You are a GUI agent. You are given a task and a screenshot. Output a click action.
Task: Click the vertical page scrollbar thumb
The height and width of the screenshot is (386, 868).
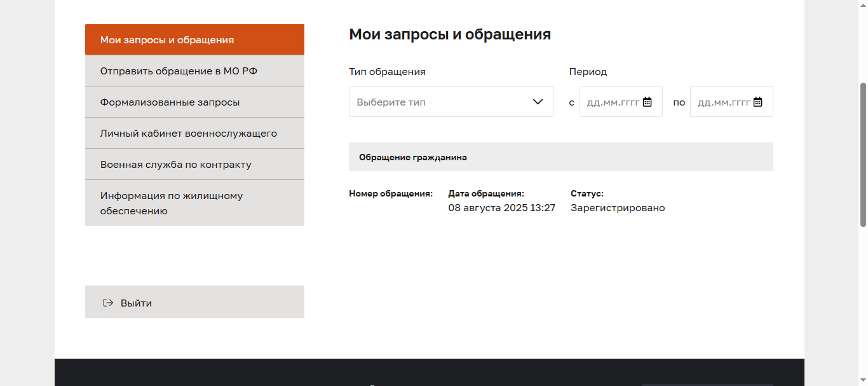point(863,154)
